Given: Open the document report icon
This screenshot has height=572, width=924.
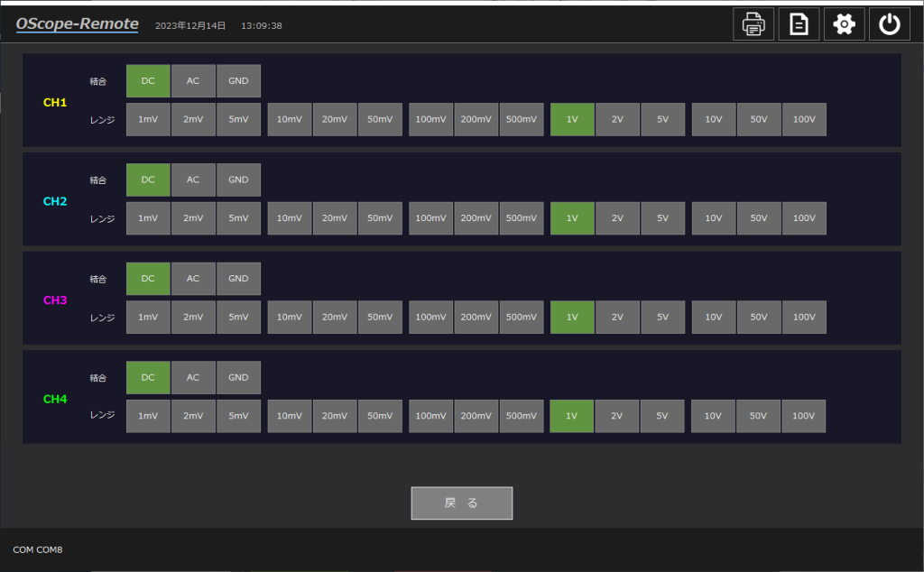Looking at the screenshot, I should tap(799, 24).
